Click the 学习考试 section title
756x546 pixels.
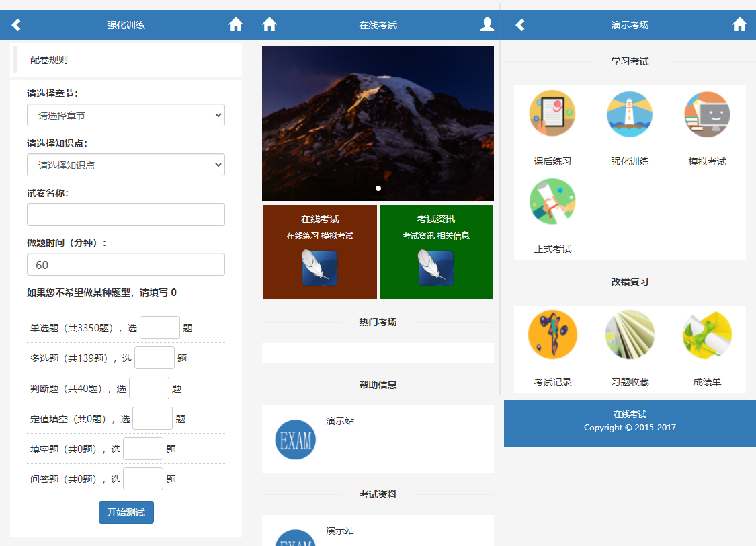click(x=630, y=62)
